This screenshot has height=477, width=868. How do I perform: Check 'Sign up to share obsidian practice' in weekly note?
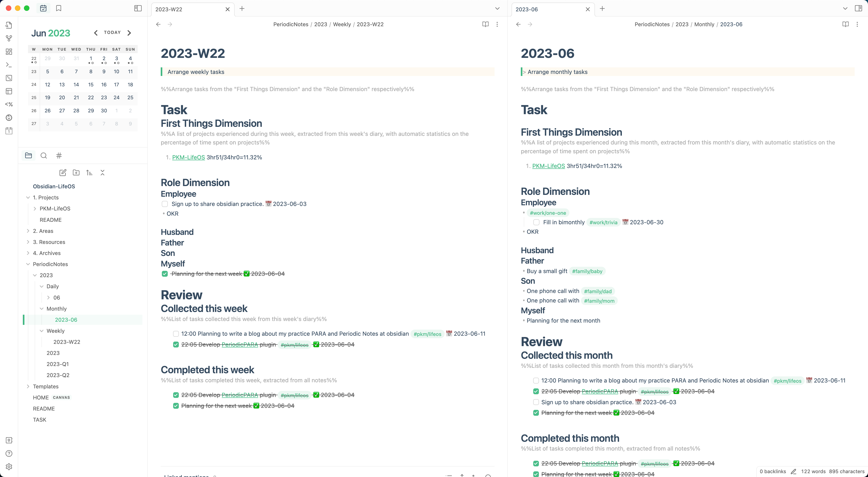pos(165,204)
